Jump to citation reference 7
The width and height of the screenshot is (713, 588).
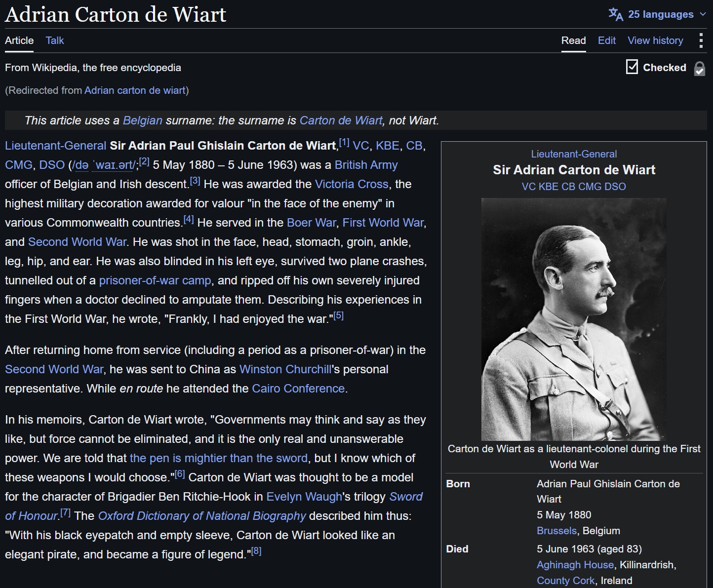pos(65,512)
